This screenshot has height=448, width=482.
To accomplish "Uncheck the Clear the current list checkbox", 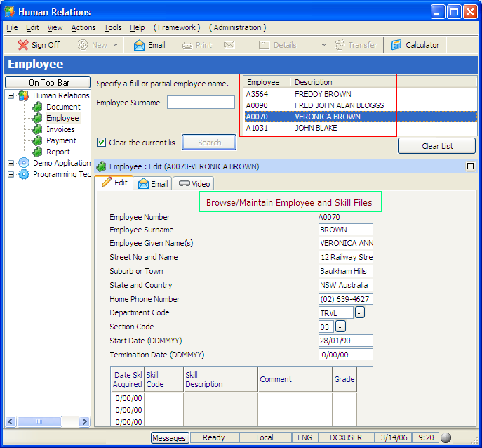I will [x=102, y=143].
